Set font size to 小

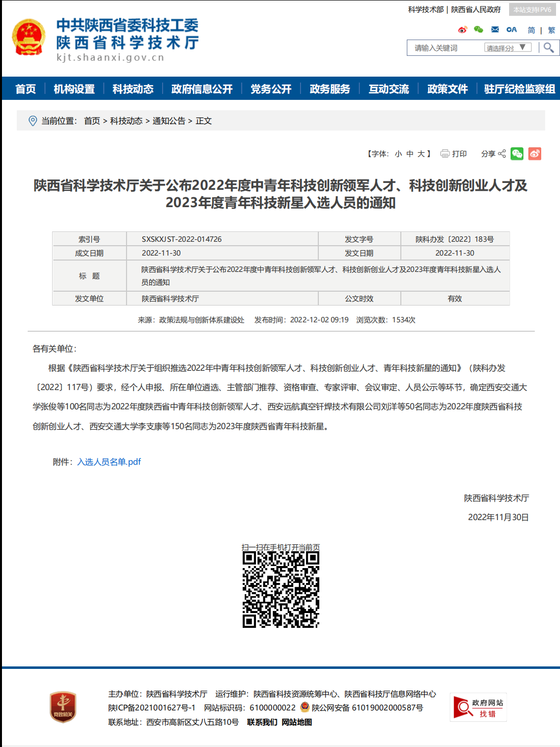coord(398,154)
